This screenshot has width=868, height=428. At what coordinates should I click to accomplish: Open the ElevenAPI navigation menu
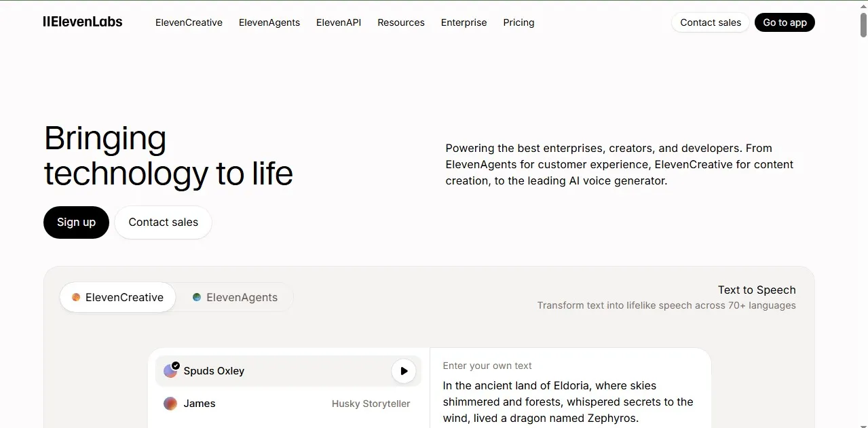[338, 22]
